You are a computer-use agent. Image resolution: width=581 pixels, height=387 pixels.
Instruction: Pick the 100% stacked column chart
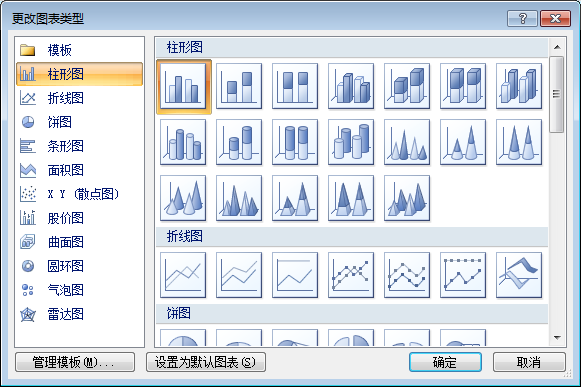tap(295, 86)
